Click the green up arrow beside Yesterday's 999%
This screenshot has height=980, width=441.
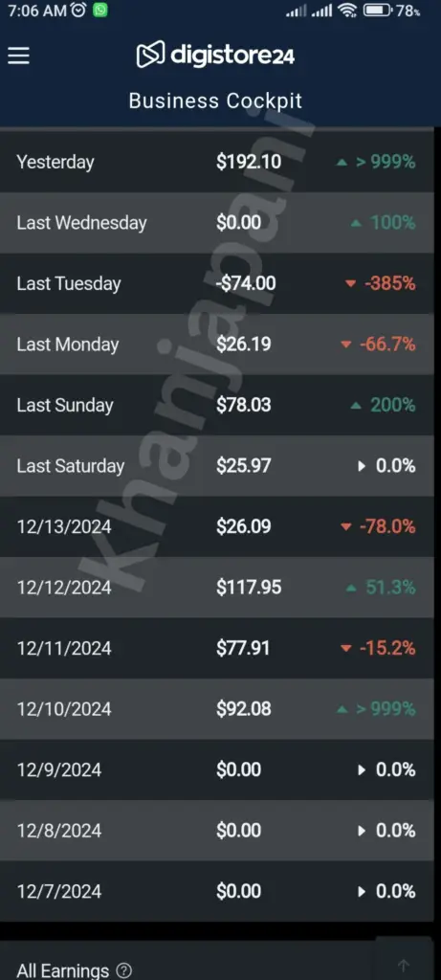point(342,163)
